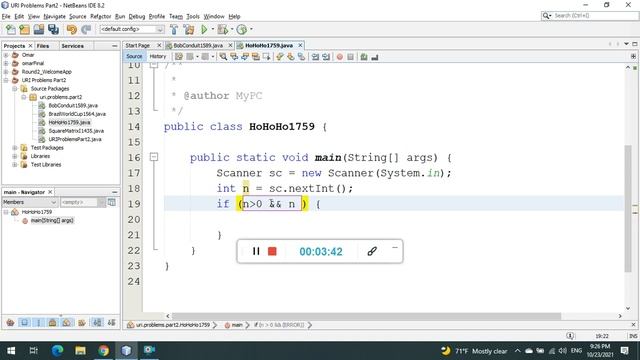Viewport: 640px width, 360px height.
Task: Open Microsoft Edge from the taskbar
Action: pyautogui.click(x=57, y=350)
